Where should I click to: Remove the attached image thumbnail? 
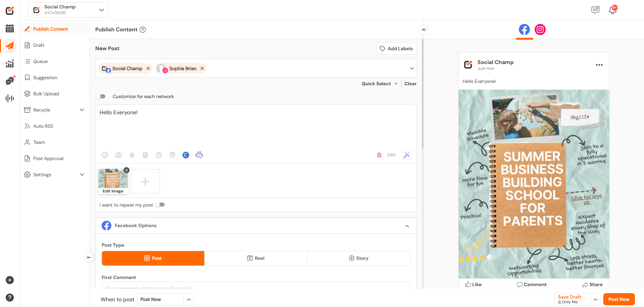127,170
